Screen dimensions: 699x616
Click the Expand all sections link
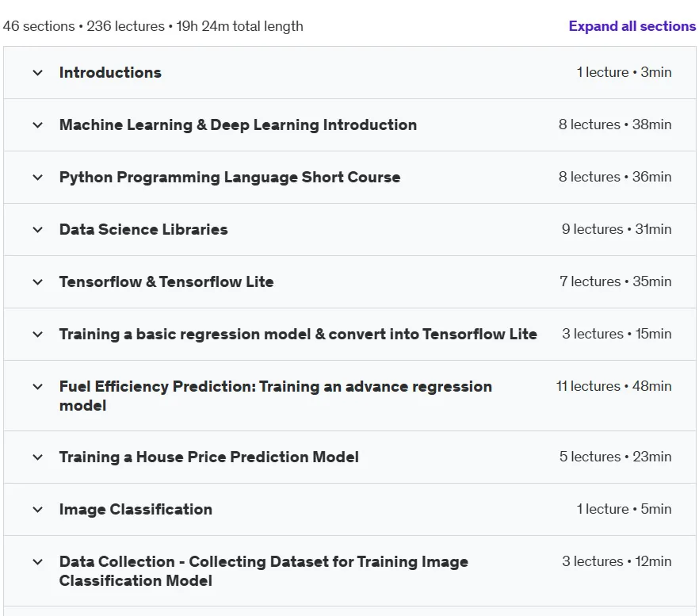pos(632,26)
